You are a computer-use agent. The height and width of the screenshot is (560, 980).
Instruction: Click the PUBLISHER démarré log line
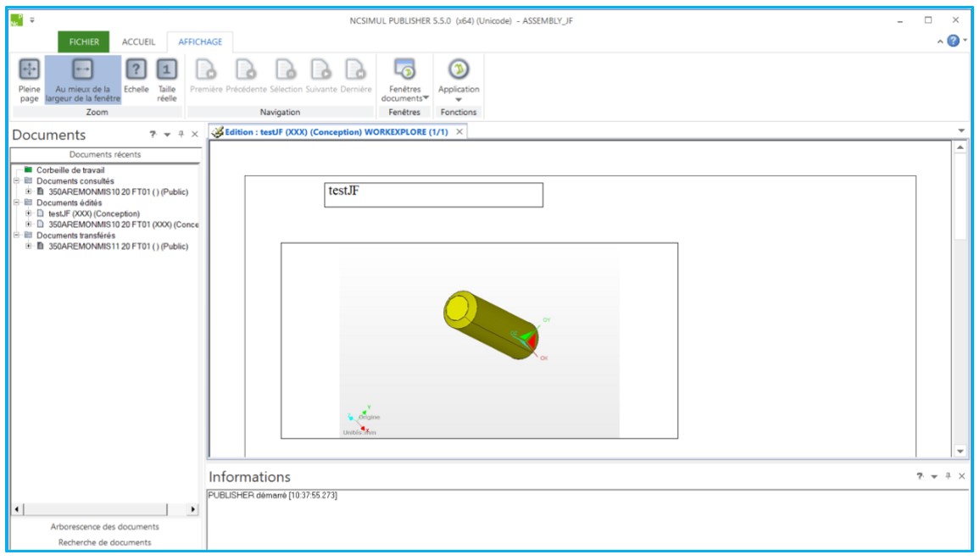click(x=272, y=495)
